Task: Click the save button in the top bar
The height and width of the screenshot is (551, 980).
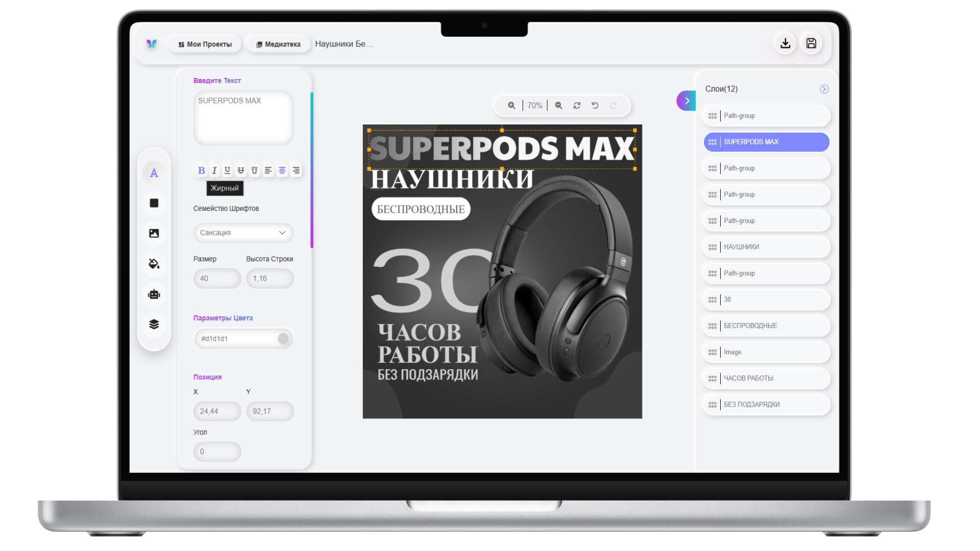Action: [811, 43]
